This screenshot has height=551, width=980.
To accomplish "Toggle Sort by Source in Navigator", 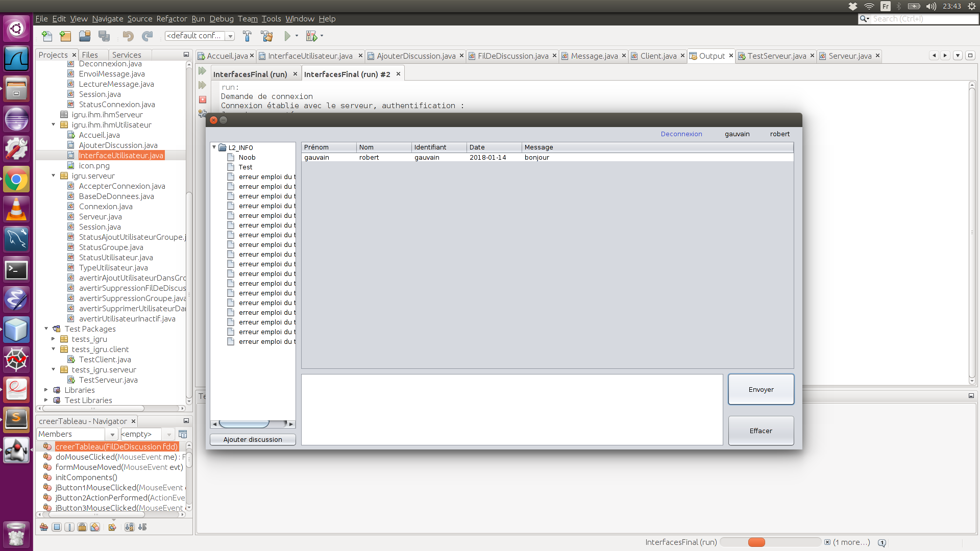I will tap(142, 527).
